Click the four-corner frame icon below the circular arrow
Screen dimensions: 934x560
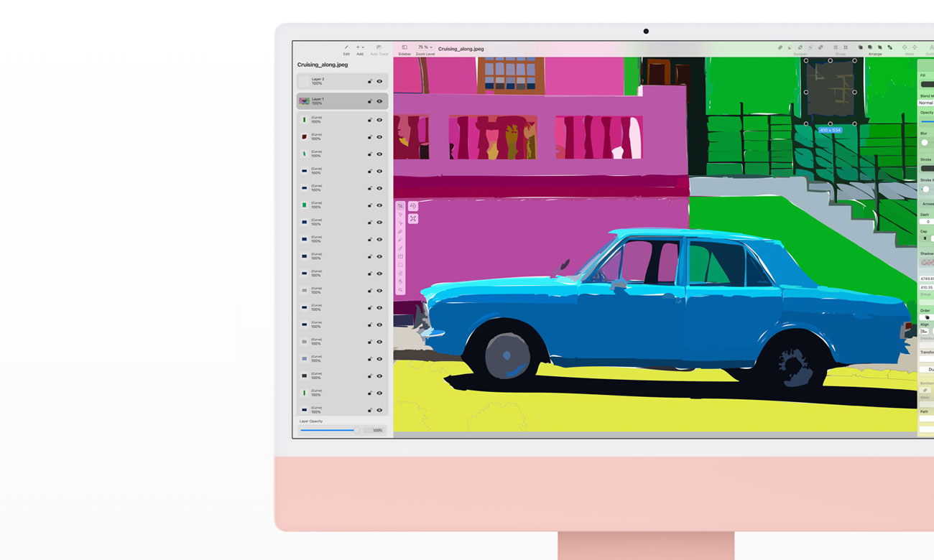[x=413, y=218]
